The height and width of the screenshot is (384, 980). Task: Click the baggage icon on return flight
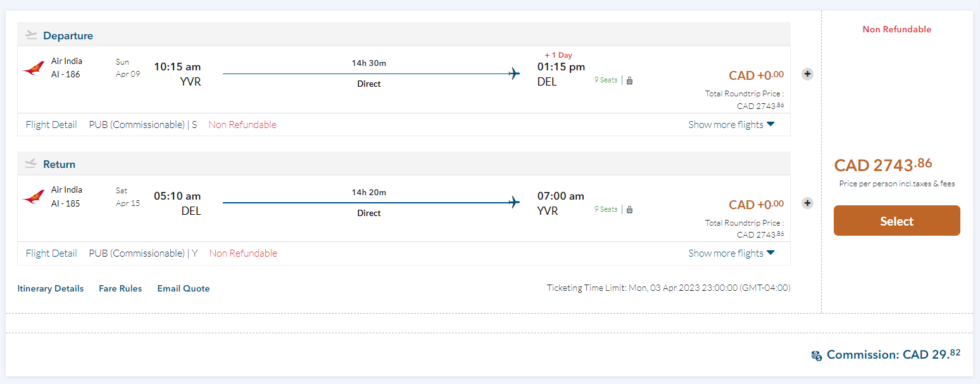point(630,210)
